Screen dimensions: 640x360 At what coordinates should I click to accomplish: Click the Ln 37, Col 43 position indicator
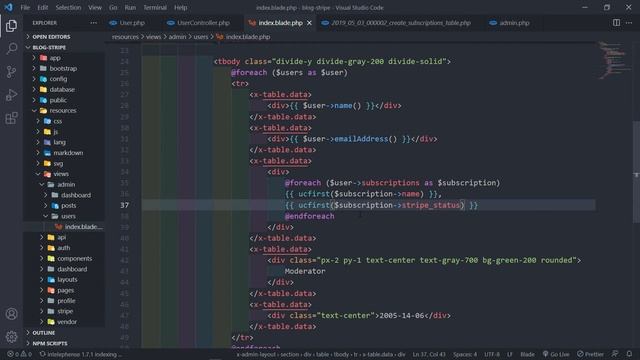pyautogui.click(x=429, y=354)
